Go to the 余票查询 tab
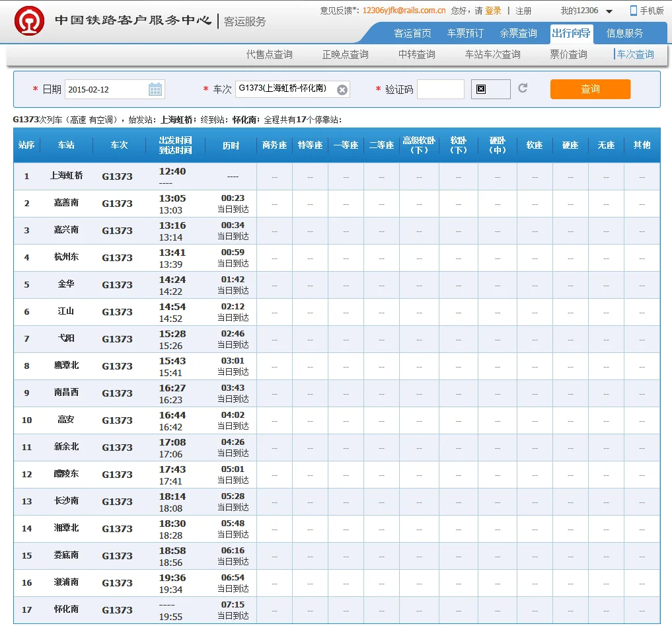Viewport: 672px width, 628px height. click(x=518, y=33)
